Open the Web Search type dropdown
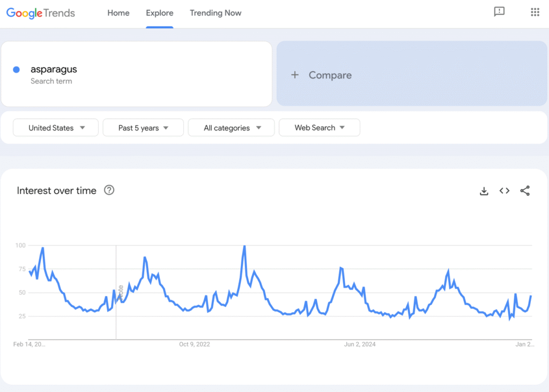 [319, 127]
